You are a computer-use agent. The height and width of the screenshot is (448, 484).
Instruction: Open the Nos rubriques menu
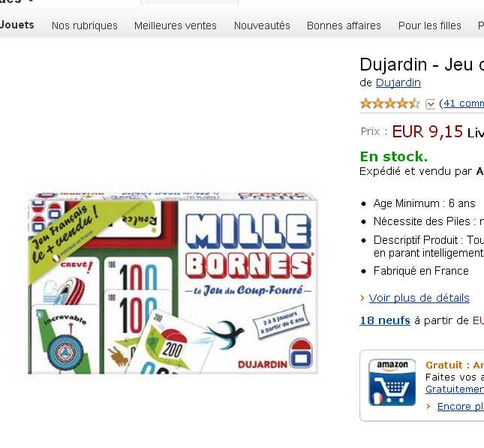pos(85,26)
